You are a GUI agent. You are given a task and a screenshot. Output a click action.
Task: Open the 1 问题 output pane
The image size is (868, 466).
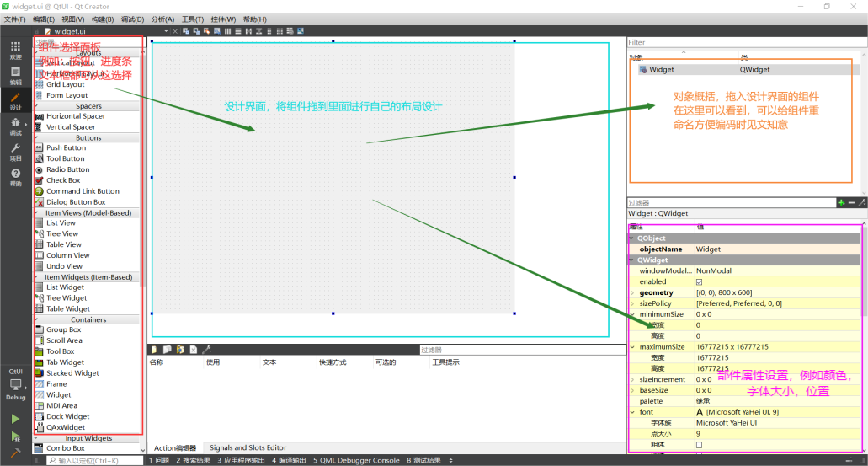(x=159, y=460)
